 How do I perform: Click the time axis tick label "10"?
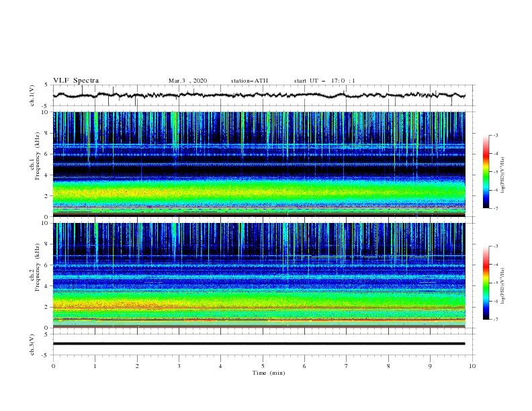coord(472,366)
